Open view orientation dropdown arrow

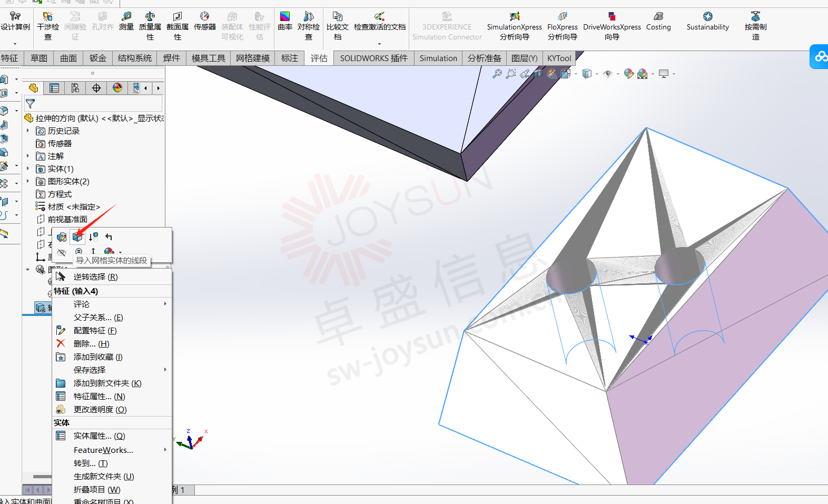[576, 74]
